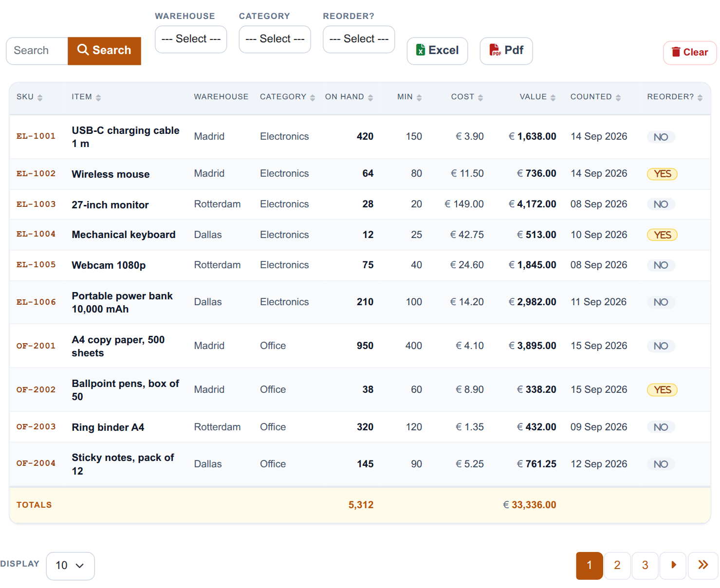The image size is (720, 588).
Task: Open SKU EL-1002
Action: (x=36, y=174)
